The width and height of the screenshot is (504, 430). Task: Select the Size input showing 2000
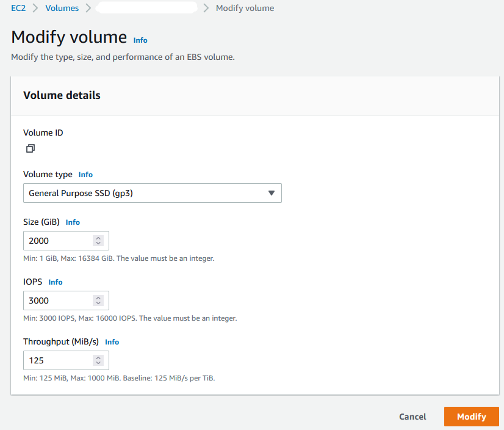[x=58, y=240]
